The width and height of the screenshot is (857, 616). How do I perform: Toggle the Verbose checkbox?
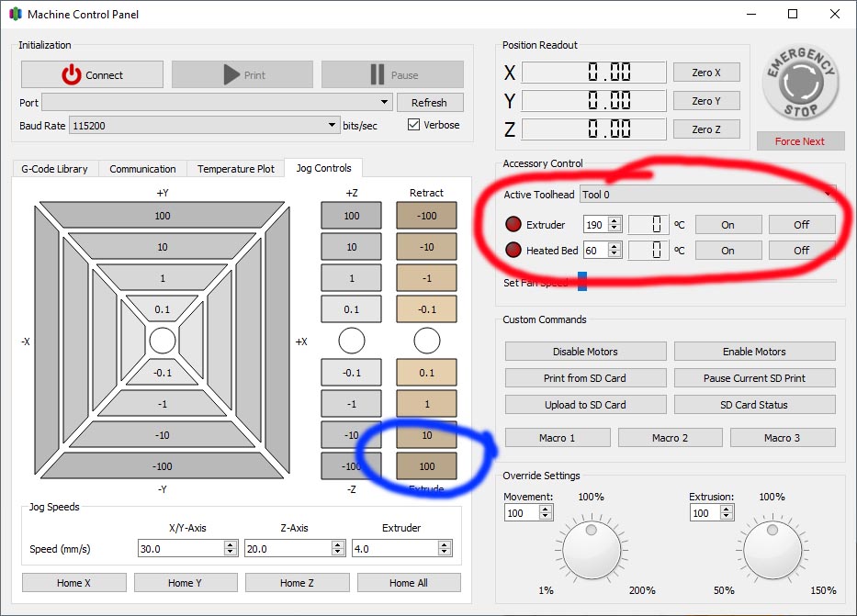click(413, 125)
